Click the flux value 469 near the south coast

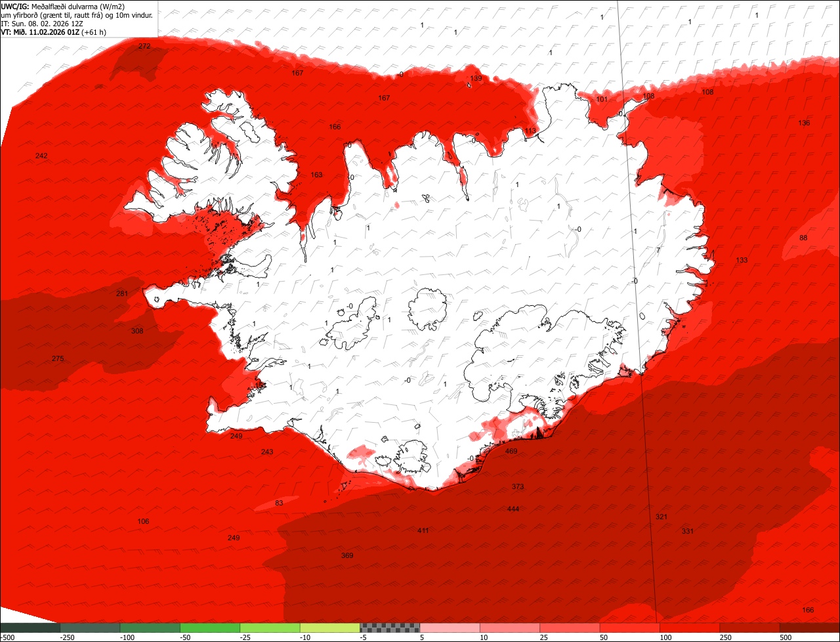point(511,451)
